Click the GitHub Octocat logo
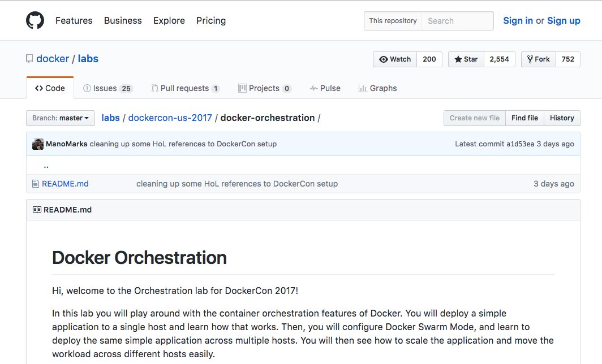The image size is (602, 364). point(35,20)
